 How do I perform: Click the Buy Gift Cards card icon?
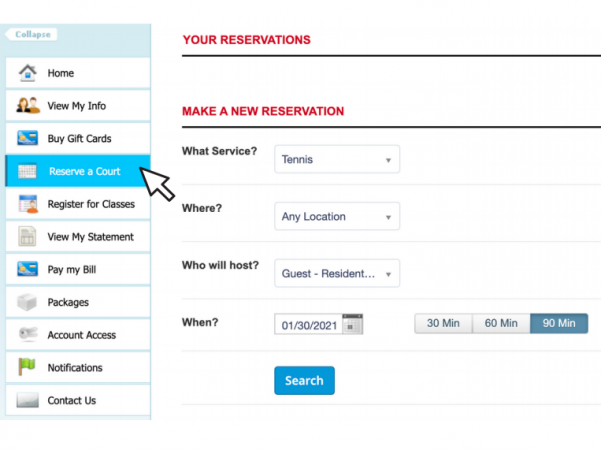tap(28, 139)
